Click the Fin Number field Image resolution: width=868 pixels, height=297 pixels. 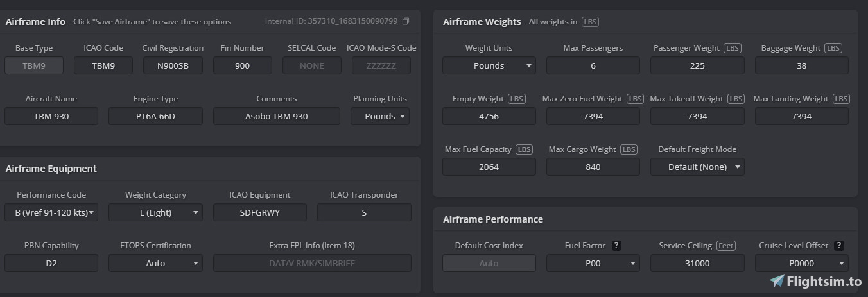pos(243,65)
